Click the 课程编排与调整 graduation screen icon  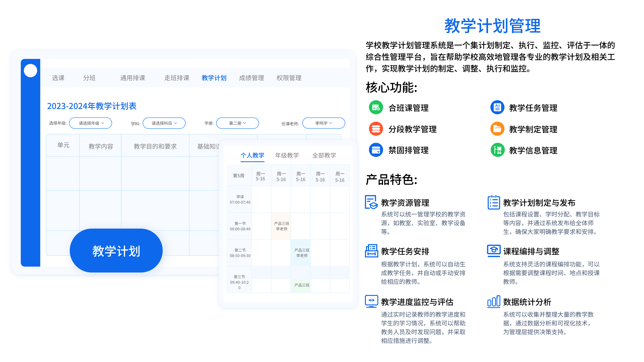[x=494, y=251]
